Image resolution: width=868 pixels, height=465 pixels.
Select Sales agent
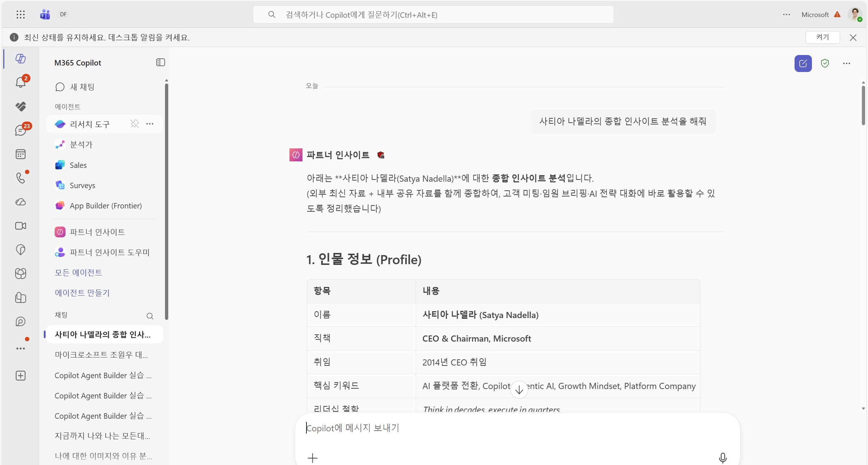tap(105, 165)
